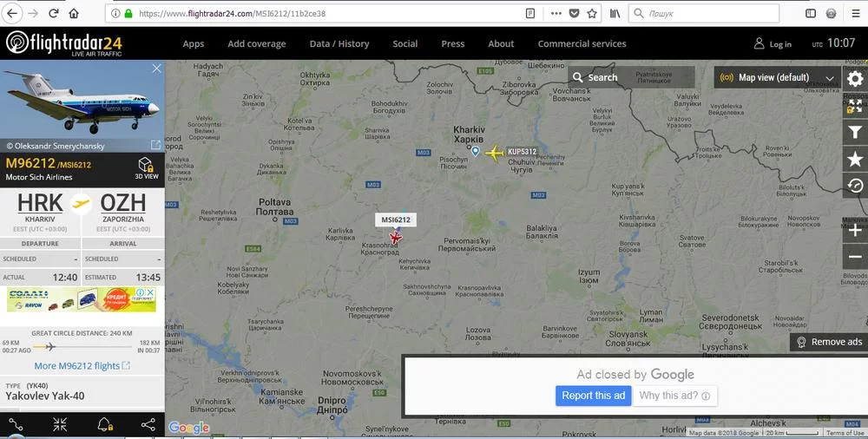Open the About menu
Viewport: 868px width, 439px height.
[501, 43]
